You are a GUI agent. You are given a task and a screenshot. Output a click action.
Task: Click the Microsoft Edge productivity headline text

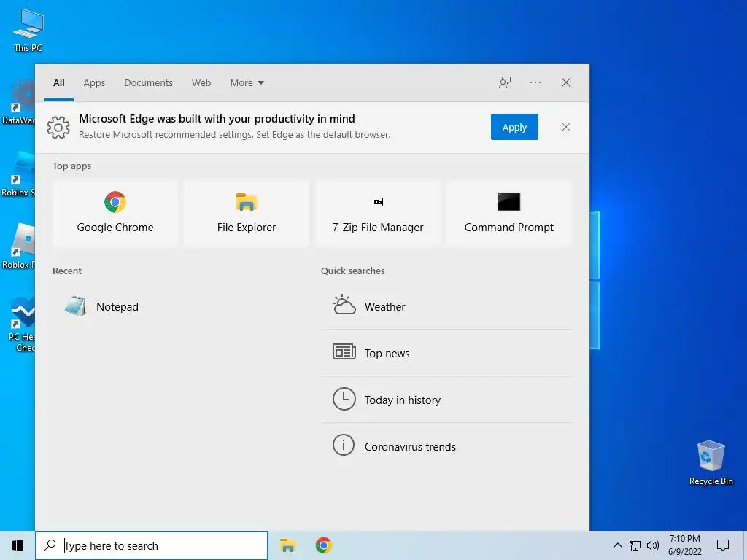click(x=217, y=119)
